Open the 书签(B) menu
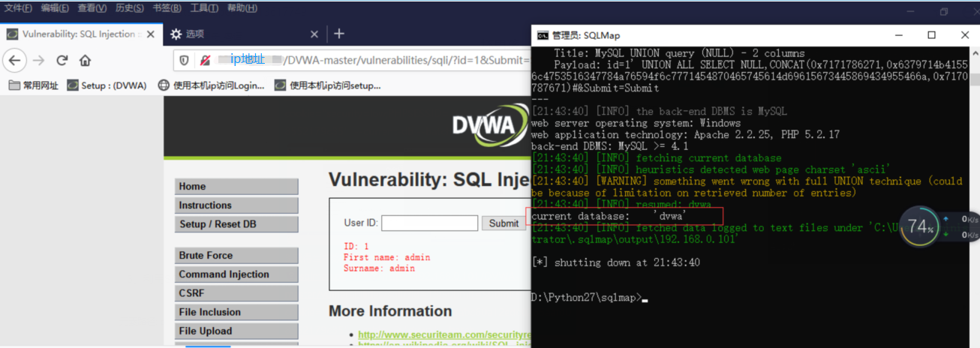The width and height of the screenshot is (980, 348). coord(167,8)
